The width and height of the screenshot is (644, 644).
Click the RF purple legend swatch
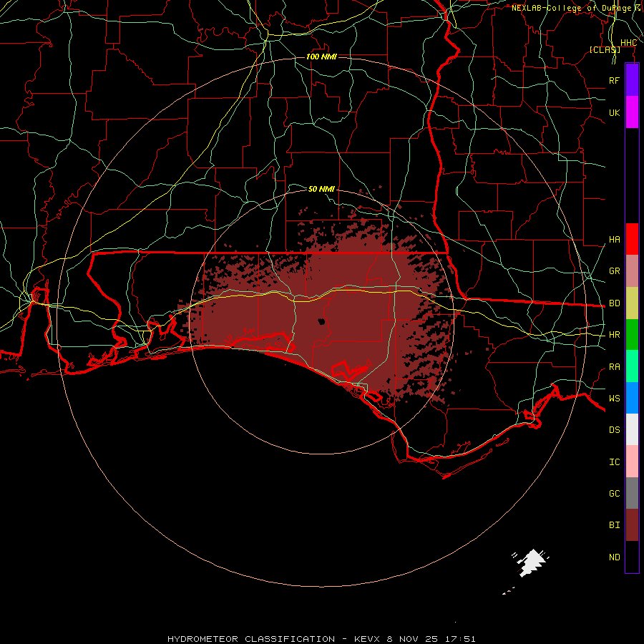click(632, 80)
